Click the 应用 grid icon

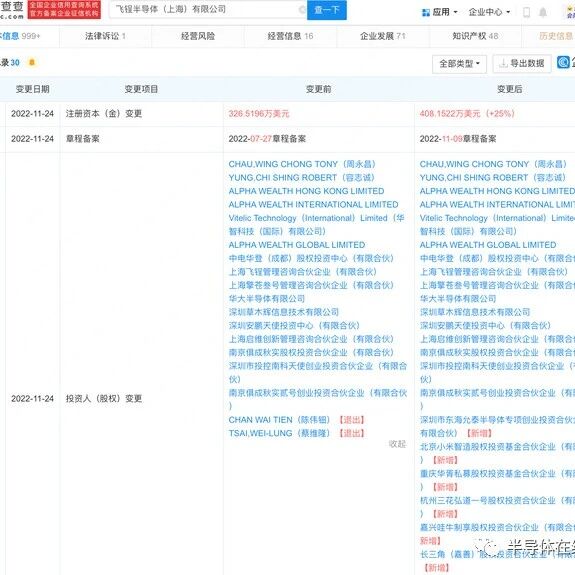pyautogui.click(x=426, y=13)
